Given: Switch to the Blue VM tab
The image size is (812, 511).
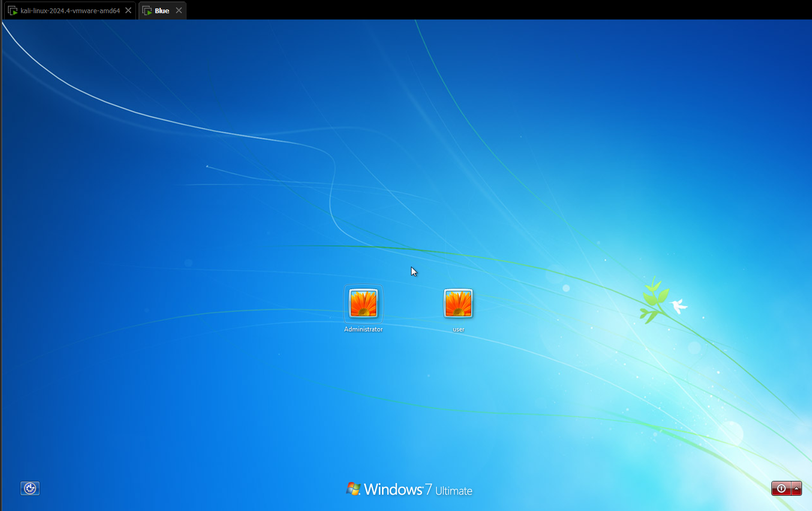Looking at the screenshot, I should click(x=162, y=11).
